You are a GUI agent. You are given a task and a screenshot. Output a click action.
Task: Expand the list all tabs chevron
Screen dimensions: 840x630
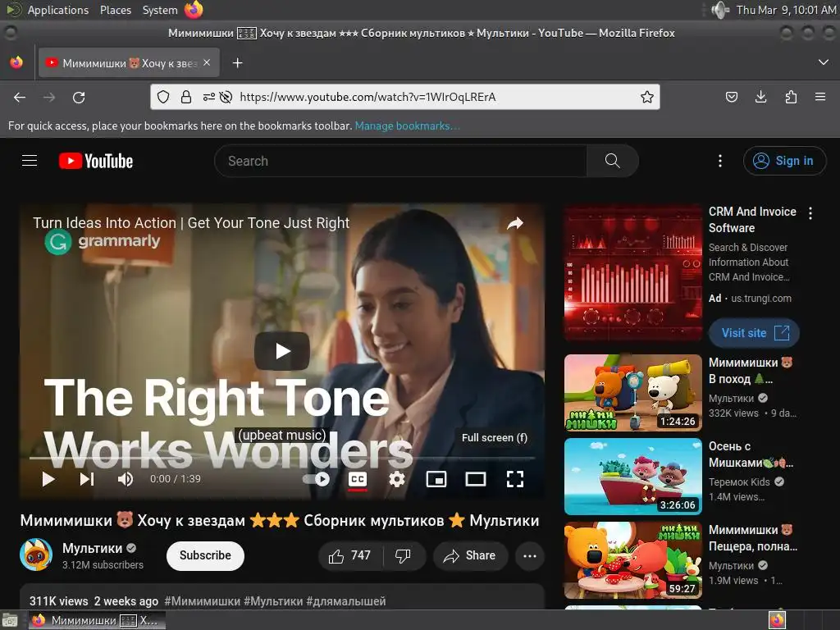pos(824,62)
